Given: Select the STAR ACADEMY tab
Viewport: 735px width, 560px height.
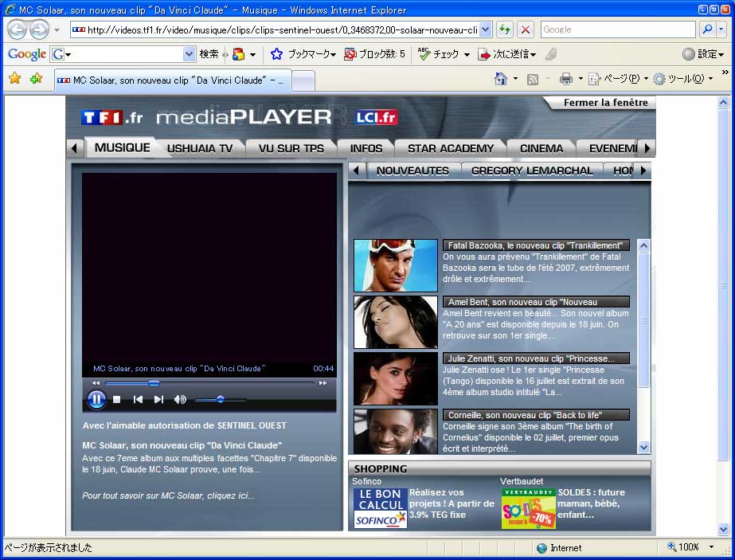Looking at the screenshot, I should point(451,148).
